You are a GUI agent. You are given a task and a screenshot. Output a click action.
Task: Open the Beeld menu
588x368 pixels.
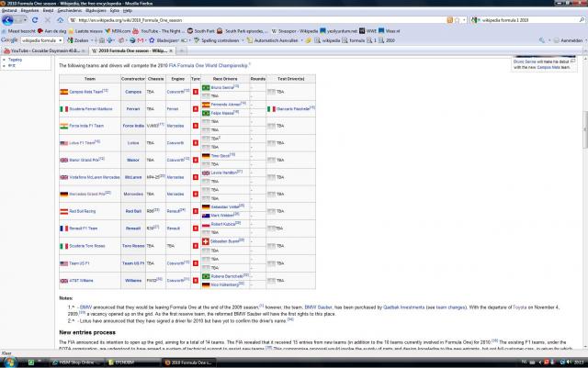pyautogui.click(x=48, y=10)
